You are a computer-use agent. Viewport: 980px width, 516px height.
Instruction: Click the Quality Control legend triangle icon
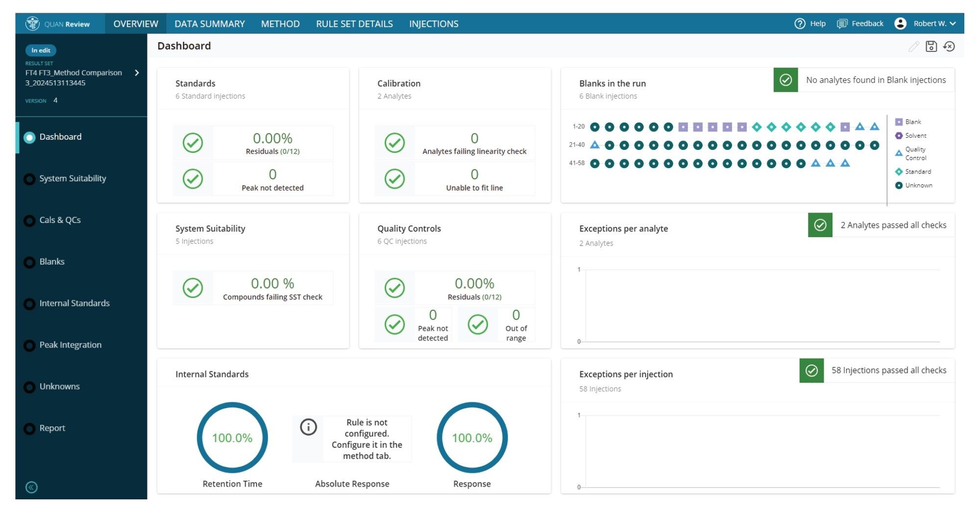coord(899,153)
